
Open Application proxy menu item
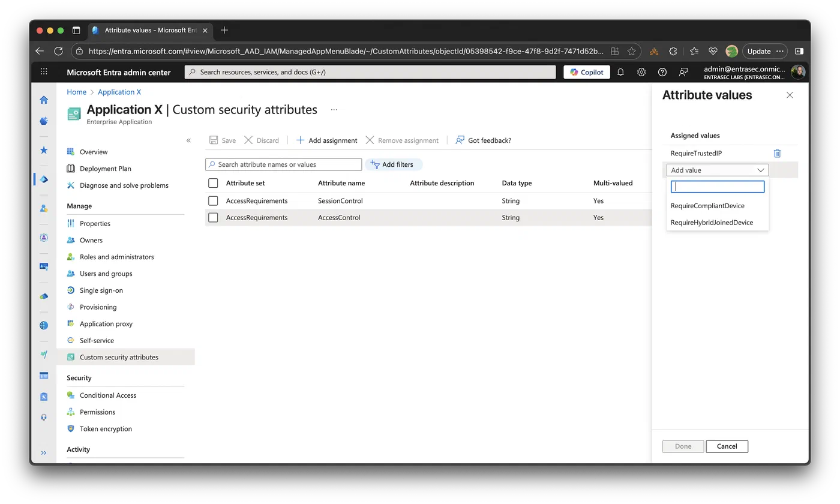click(x=106, y=324)
